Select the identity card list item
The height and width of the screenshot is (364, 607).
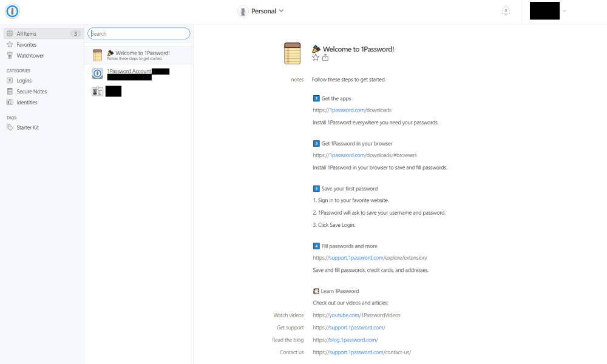138,91
